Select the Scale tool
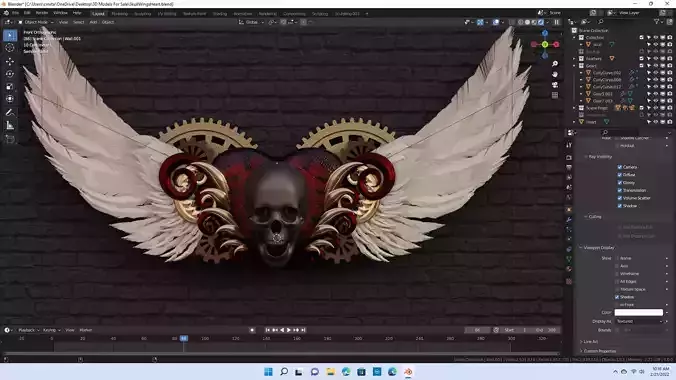The width and height of the screenshot is (676, 380). tap(10, 87)
